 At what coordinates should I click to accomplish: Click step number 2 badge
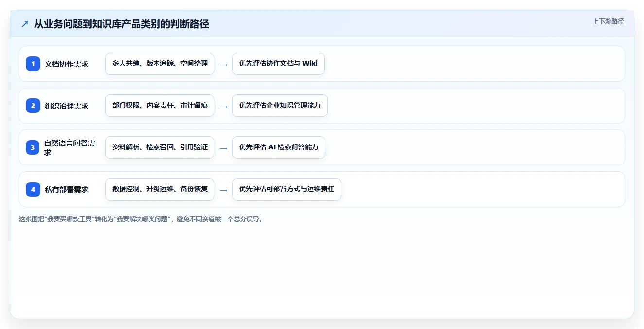[33, 106]
